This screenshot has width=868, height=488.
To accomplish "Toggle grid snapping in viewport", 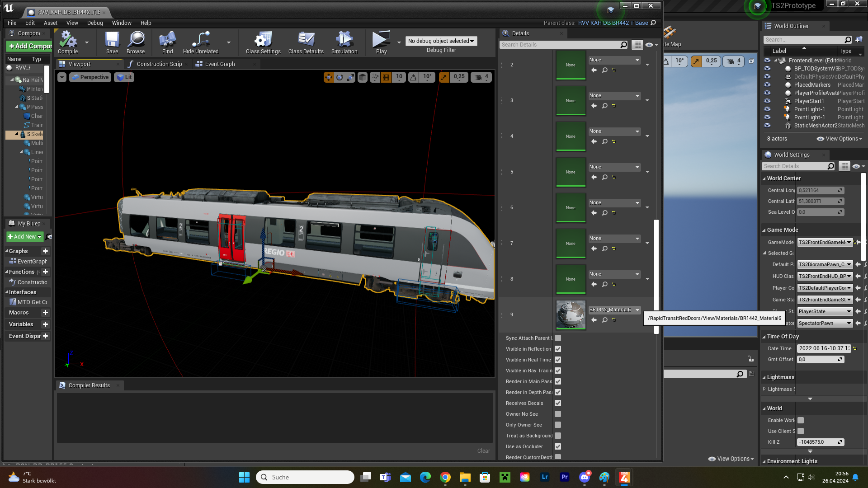I will 386,77.
